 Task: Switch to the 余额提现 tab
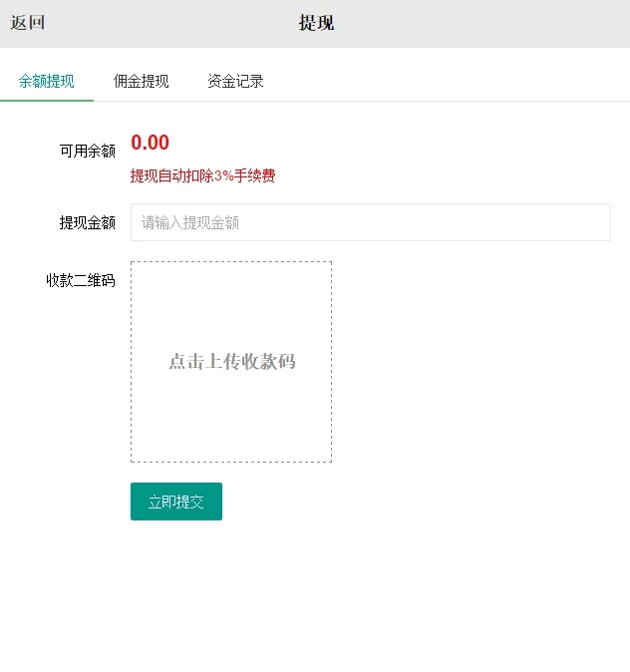point(47,82)
